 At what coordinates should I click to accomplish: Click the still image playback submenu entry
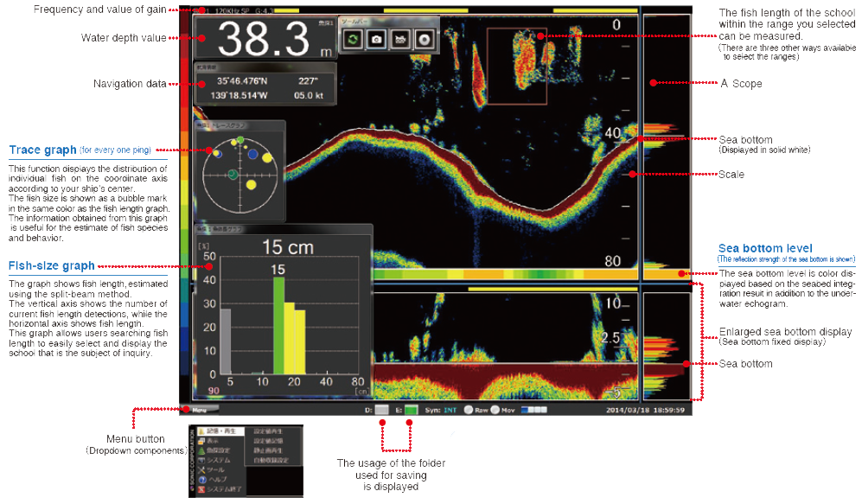[x=267, y=450]
